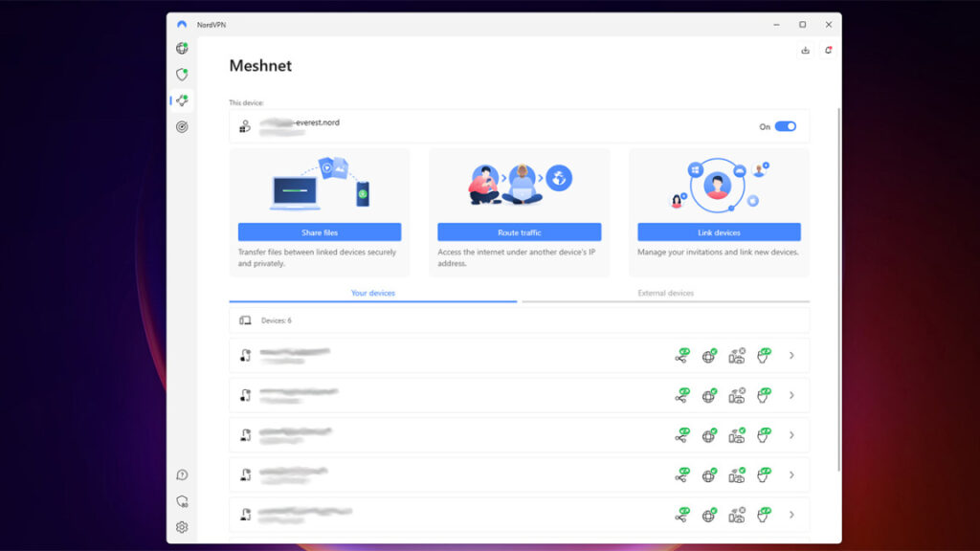Viewport: 980px width, 551px height.
Task: Click remote-access shield icon in first device row
Action: click(x=764, y=356)
